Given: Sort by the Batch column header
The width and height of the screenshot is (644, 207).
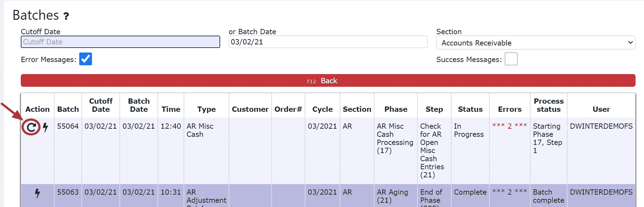Looking at the screenshot, I should (x=68, y=109).
